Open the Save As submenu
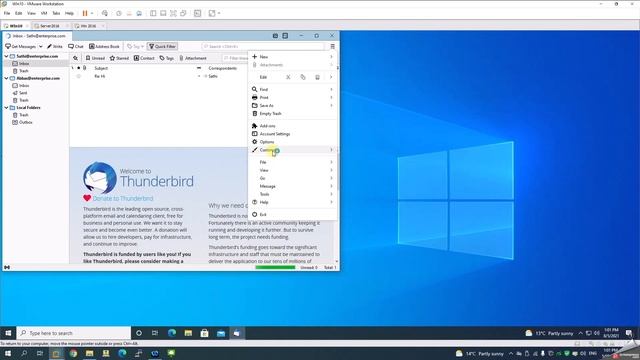This screenshot has height=360, width=640. 293,106
